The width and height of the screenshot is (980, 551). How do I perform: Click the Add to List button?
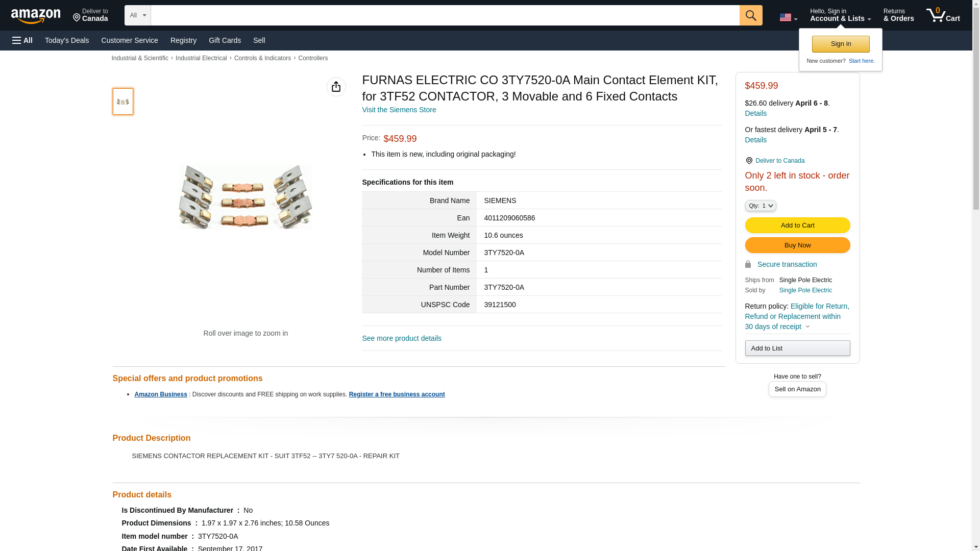pyautogui.click(x=797, y=348)
